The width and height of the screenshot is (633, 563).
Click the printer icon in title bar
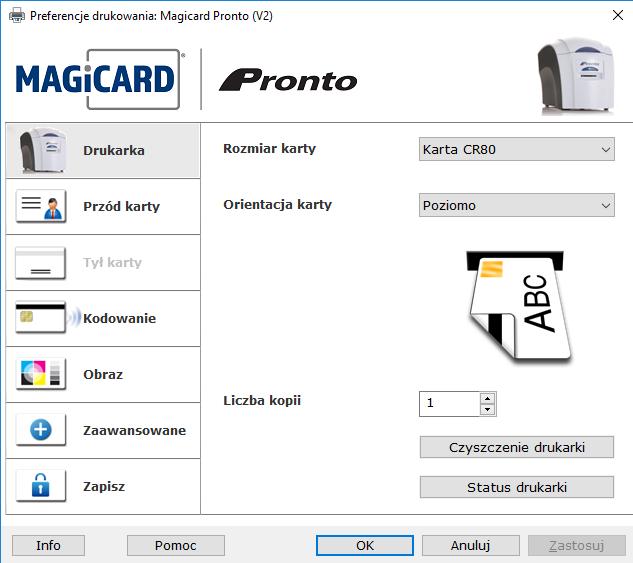pyautogui.click(x=17, y=16)
